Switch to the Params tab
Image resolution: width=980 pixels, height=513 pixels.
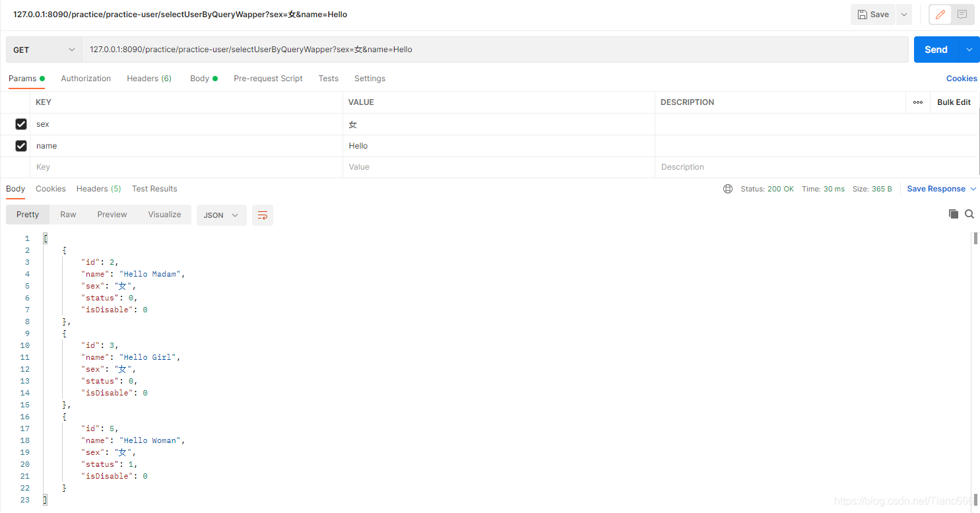tap(26, 79)
